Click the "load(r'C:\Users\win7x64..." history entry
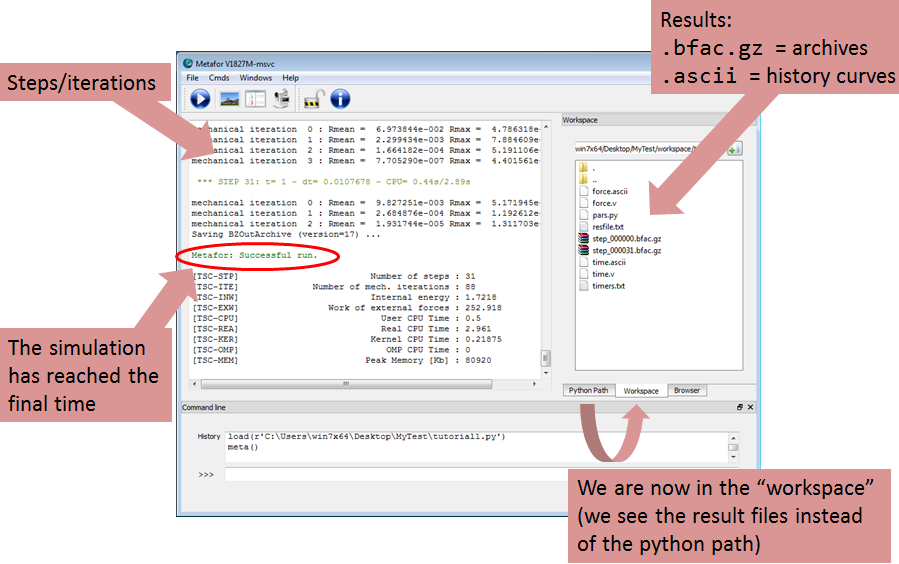 366,437
